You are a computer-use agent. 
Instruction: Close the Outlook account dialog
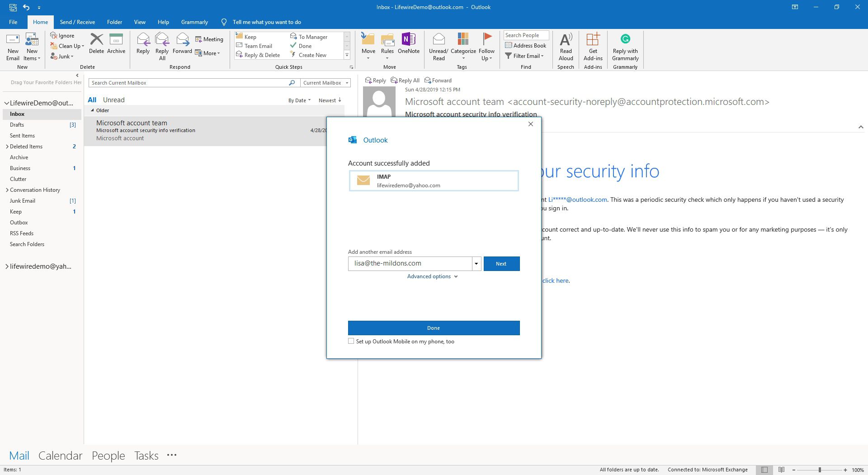click(531, 124)
